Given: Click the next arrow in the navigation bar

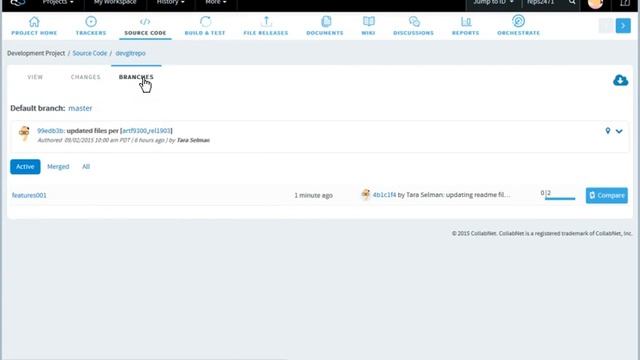Looking at the screenshot, I should [623, 26].
